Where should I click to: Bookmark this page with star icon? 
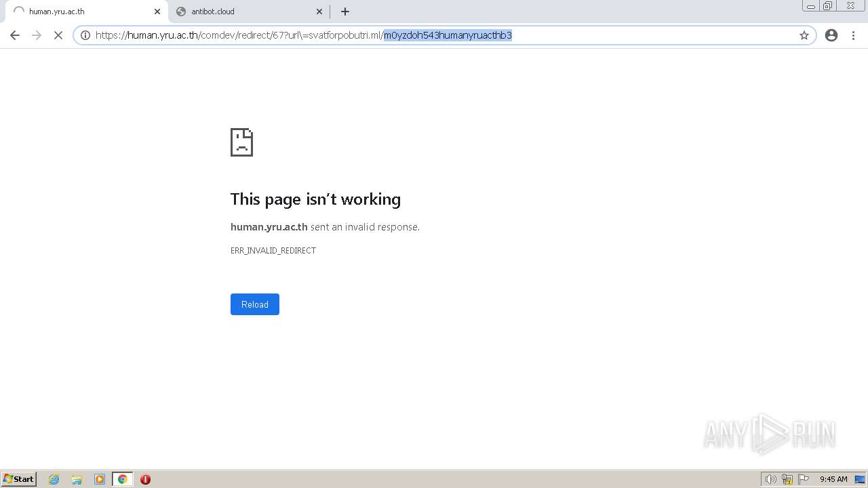(x=804, y=35)
